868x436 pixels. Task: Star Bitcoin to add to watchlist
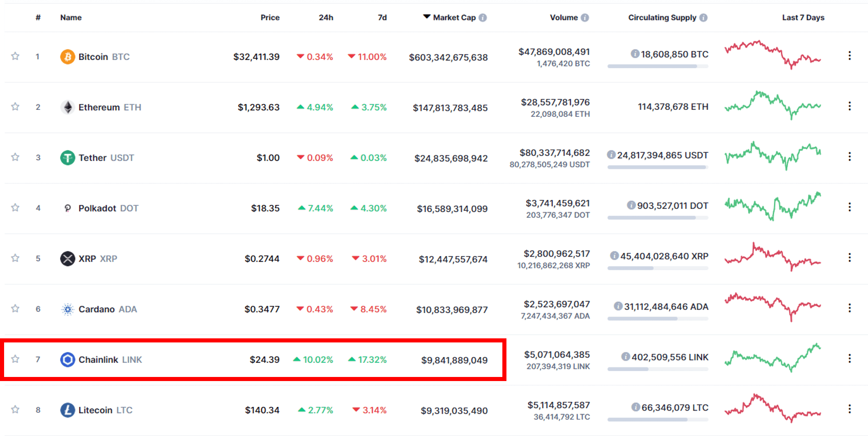(15, 56)
